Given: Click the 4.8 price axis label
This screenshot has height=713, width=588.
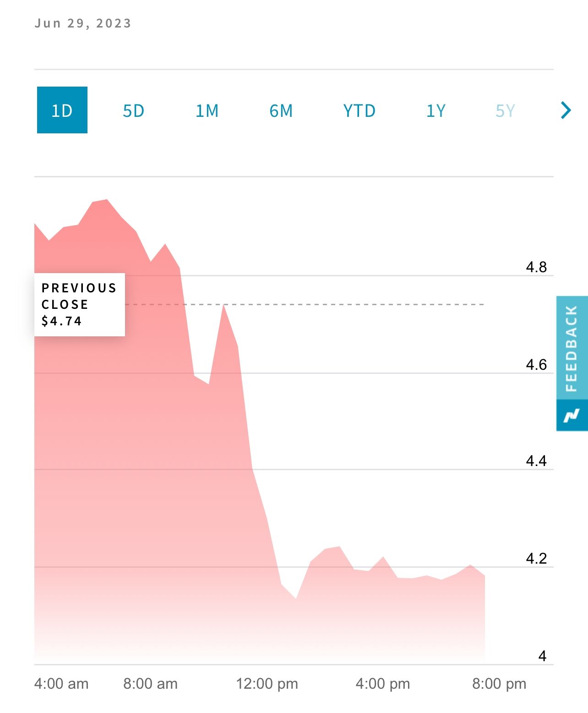Looking at the screenshot, I should [536, 267].
